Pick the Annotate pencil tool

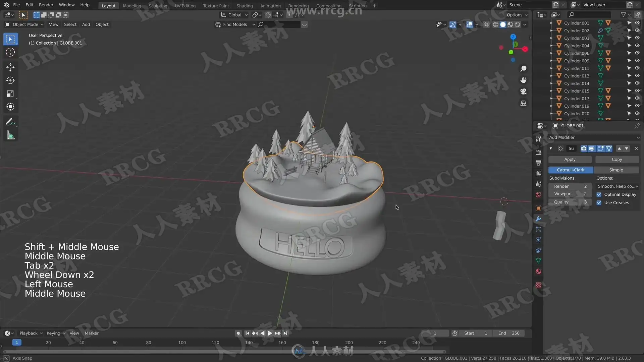10,122
